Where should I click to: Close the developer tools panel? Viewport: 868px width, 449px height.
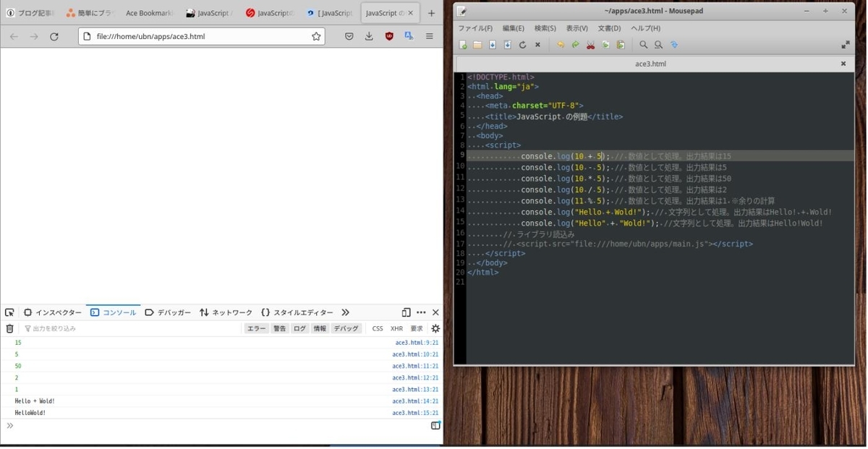(435, 312)
